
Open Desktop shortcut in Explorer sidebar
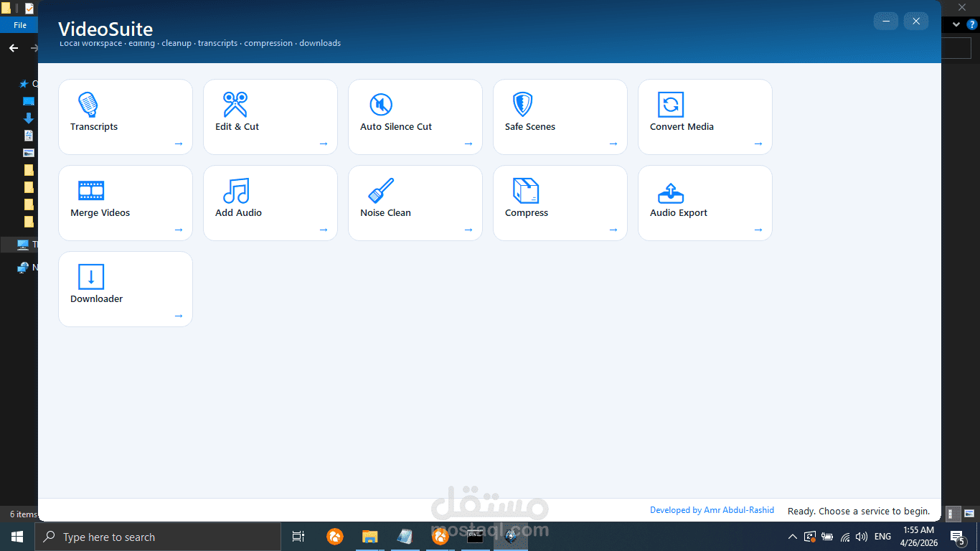tap(29, 101)
